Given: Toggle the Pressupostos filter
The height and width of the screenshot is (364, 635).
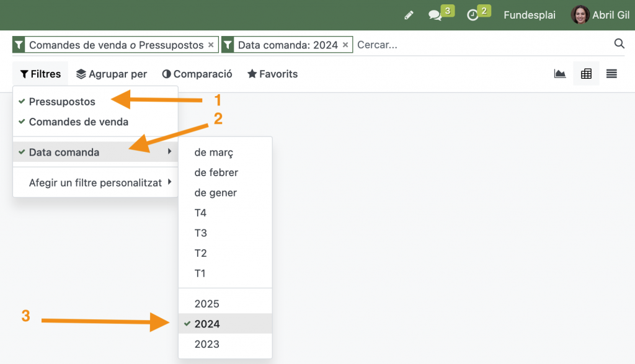Looking at the screenshot, I should tap(62, 101).
